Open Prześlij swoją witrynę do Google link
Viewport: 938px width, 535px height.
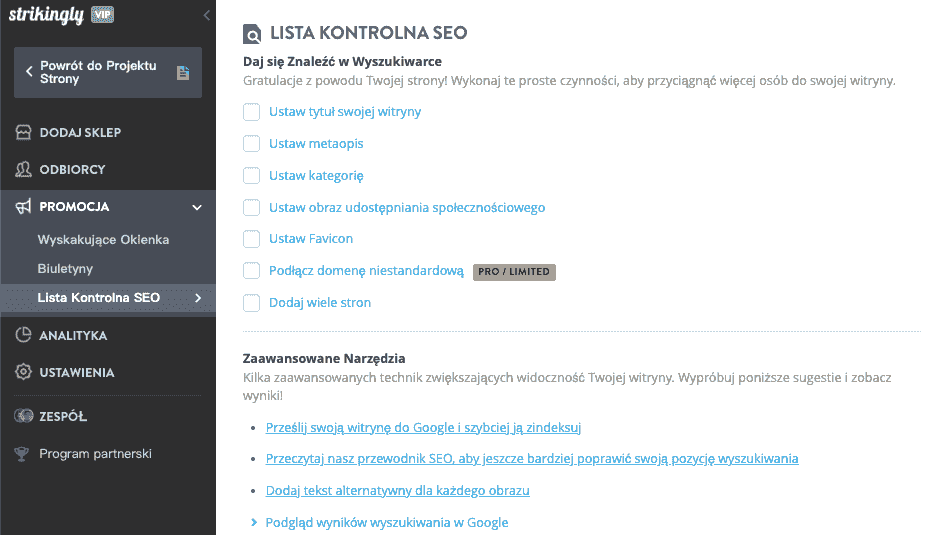423,427
